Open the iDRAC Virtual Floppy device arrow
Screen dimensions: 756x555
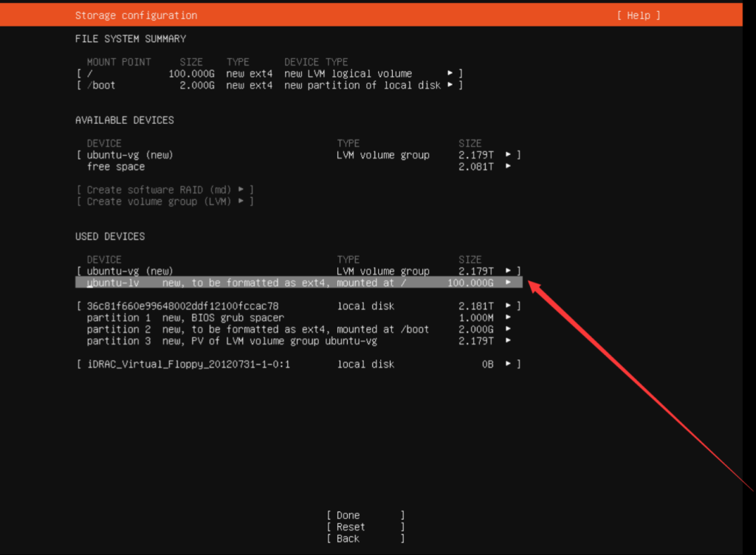coord(508,364)
